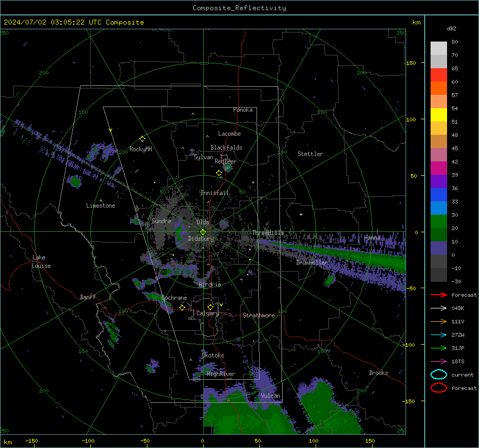Click the Brooks city label

point(378,373)
